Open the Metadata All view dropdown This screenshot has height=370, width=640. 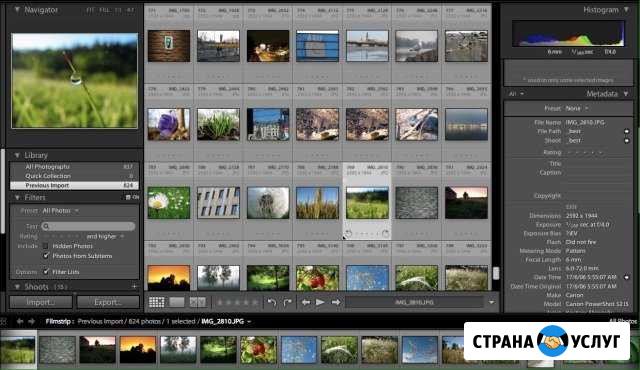click(x=516, y=94)
